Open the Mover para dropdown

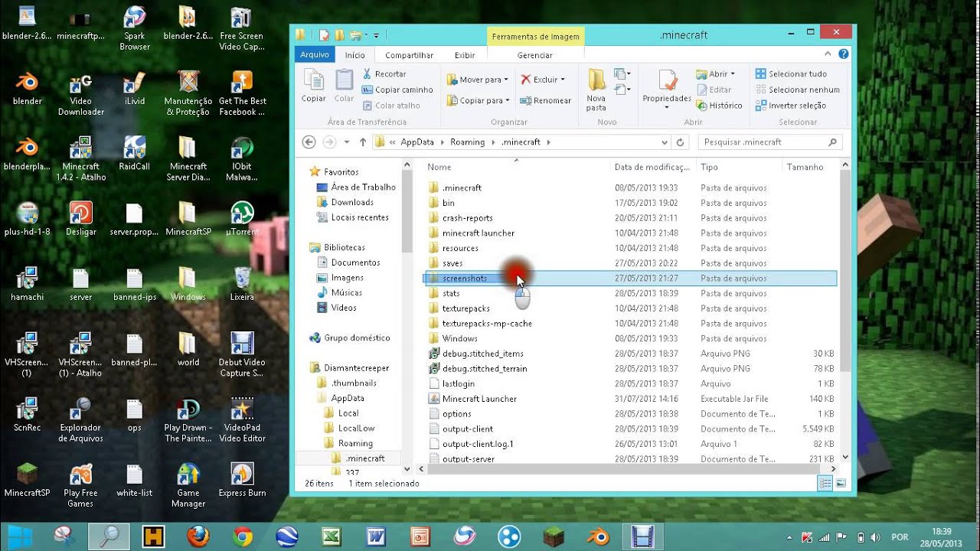click(478, 80)
